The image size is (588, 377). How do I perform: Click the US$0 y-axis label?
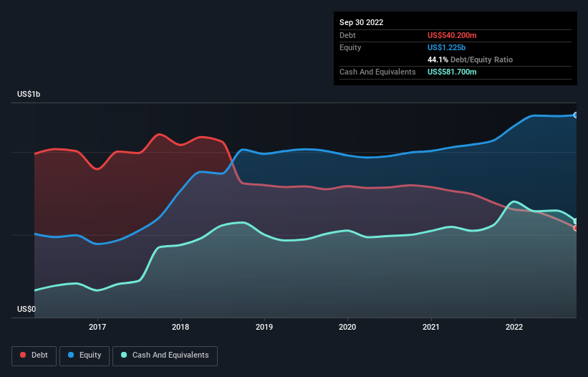coord(26,309)
